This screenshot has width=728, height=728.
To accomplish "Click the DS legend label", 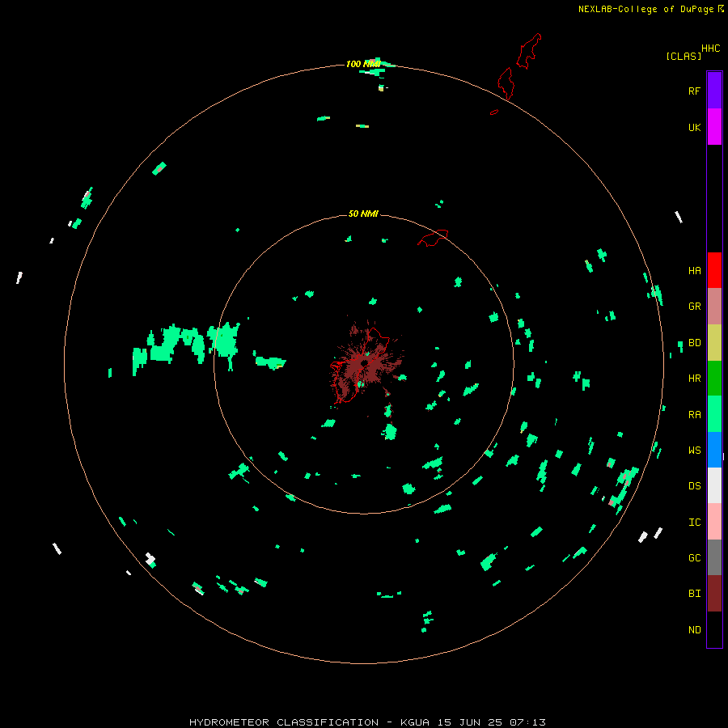I will [x=694, y=485].
